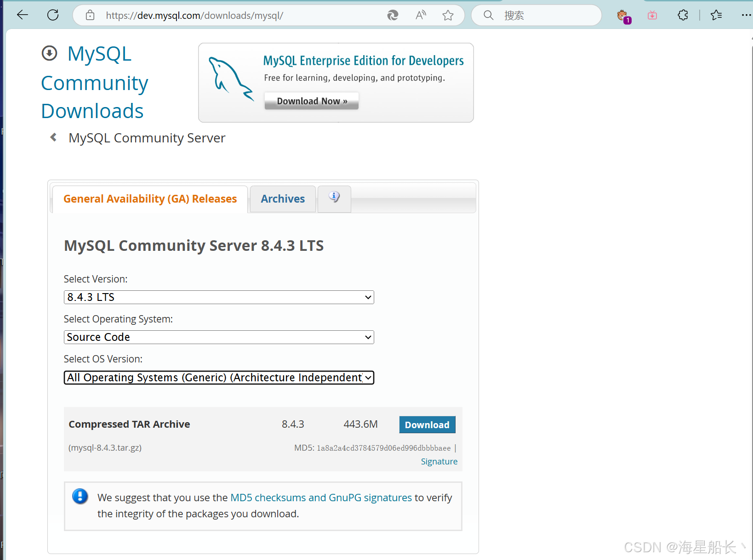
Task: Click the 8.4.3 version cell in download row
Action: [x=293, y=424]
